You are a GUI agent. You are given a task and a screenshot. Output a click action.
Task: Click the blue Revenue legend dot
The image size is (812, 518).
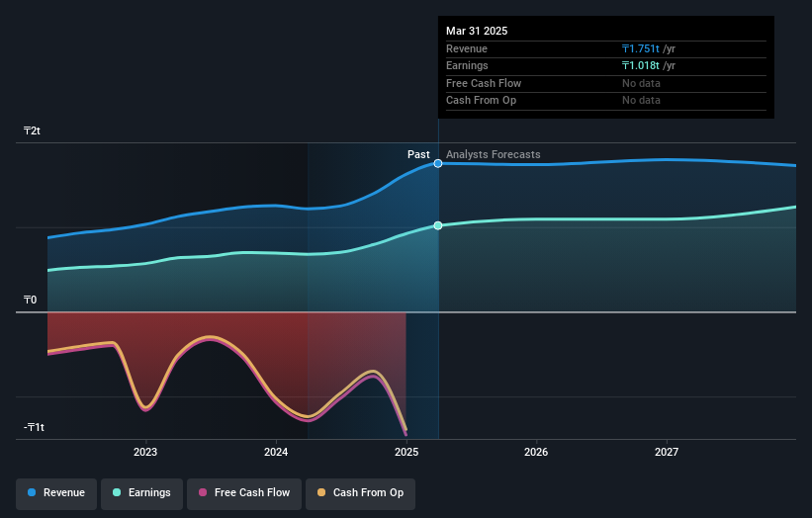click(32, 492)
